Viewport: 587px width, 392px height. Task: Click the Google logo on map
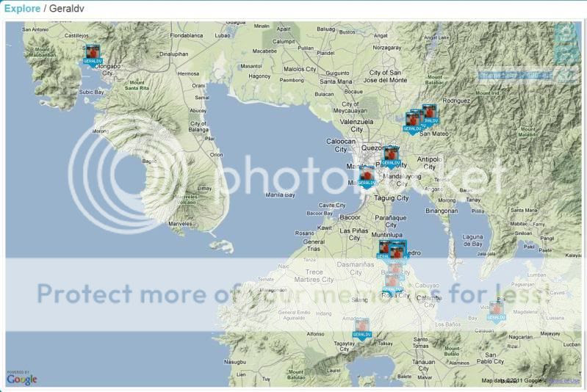tap(22, 379)
